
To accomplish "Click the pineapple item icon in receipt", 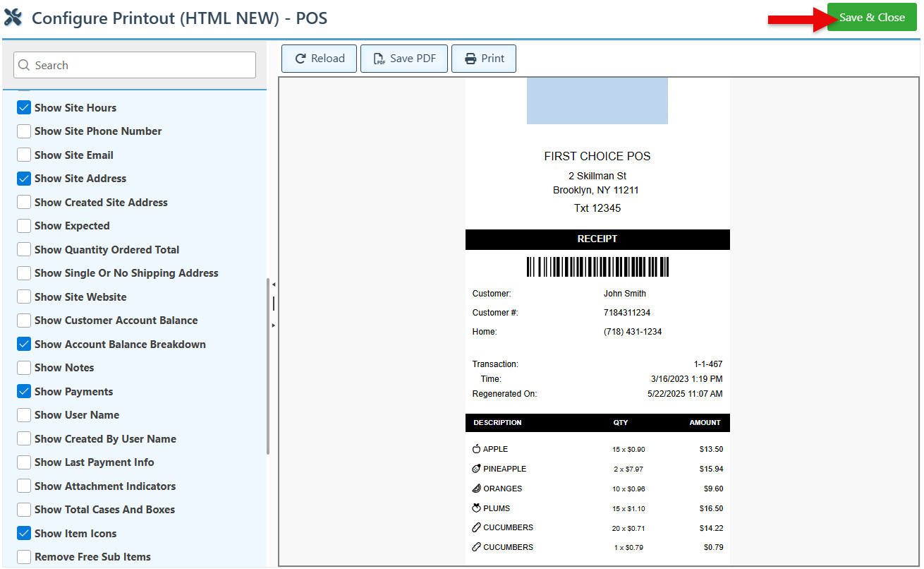I will click(476, 469).
